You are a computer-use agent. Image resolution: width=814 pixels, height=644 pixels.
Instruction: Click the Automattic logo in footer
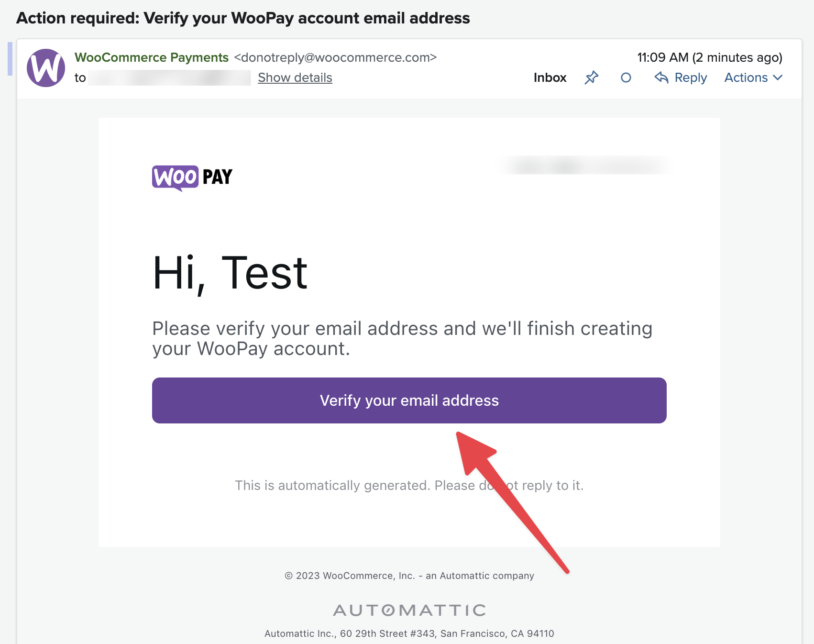(409, 610)
